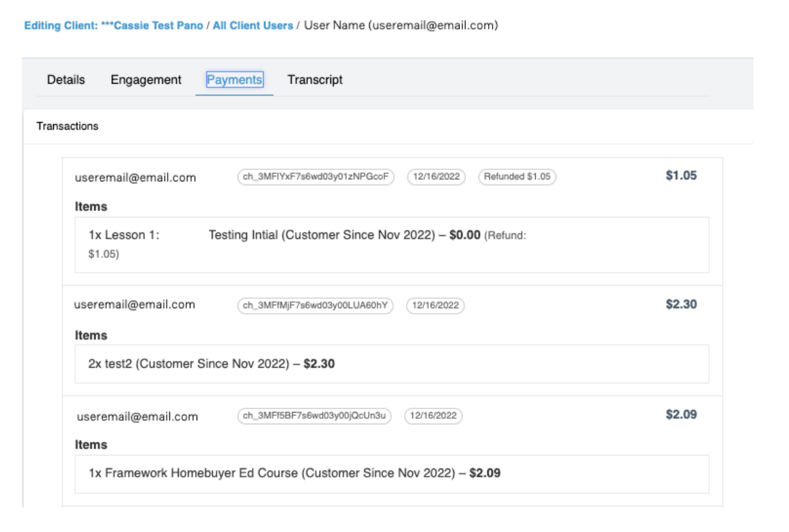
Task: Click the $2.30 transaction total on the right
Action: (680, 305)
